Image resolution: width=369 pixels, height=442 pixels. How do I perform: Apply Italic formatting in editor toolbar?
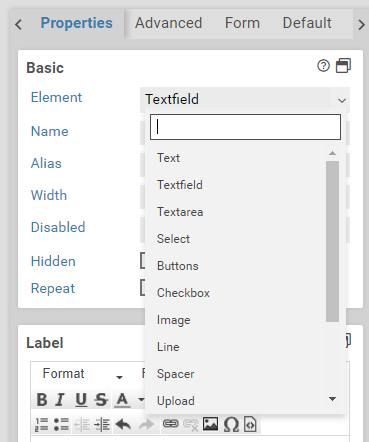[x=60, y=399]
